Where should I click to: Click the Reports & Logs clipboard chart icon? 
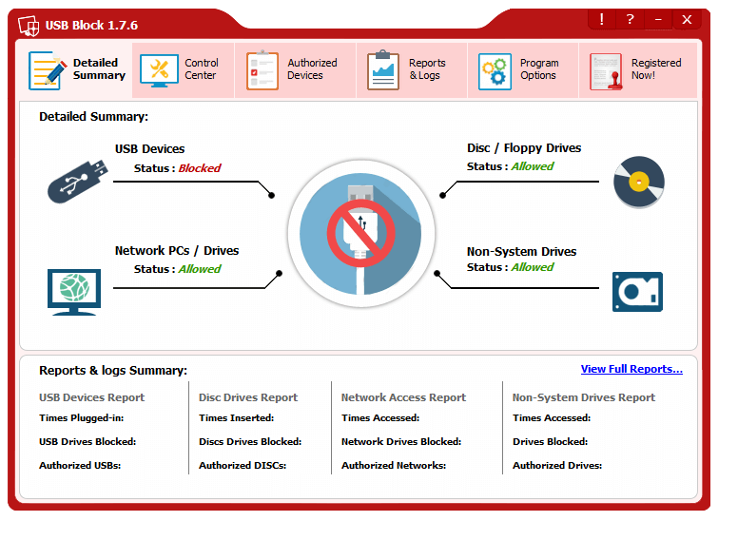click(x=383, y=70)
